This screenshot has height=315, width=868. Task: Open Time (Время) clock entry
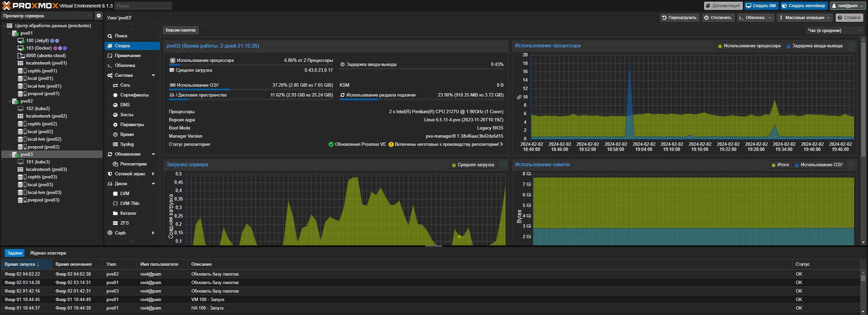tap(132, 135)
